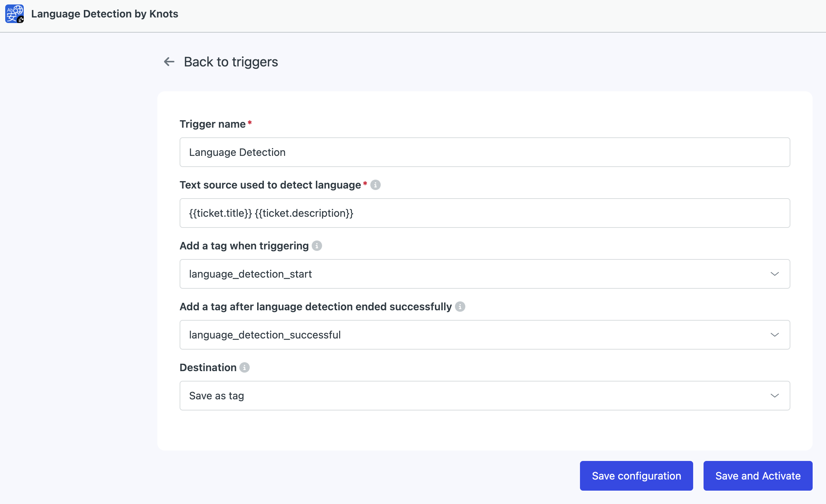Show info for tag after successful detection

pyautogui.click(x=460, y=307)
